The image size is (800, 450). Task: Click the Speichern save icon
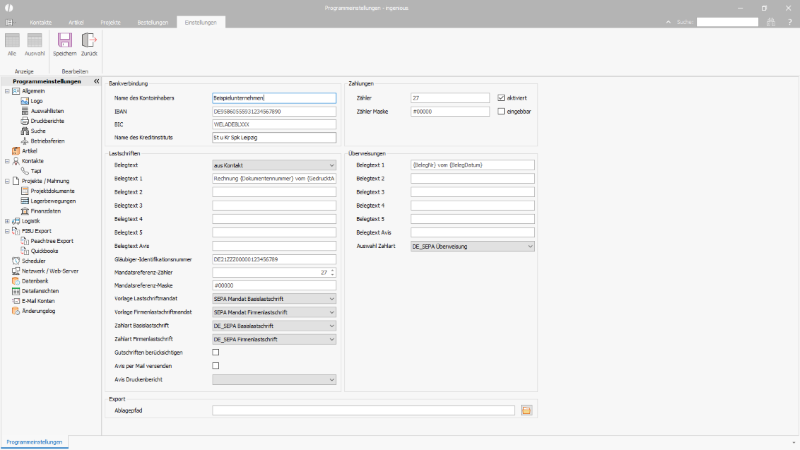[65, 40]
